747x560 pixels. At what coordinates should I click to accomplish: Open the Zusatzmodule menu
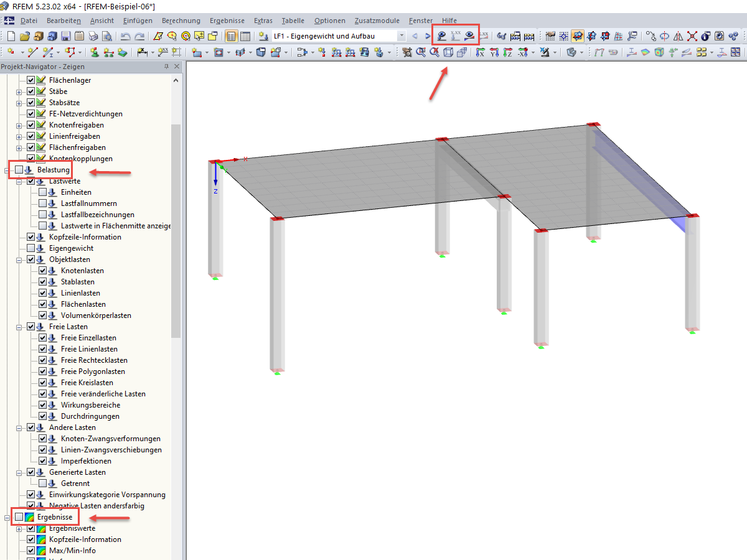click(x=378, y=21)
